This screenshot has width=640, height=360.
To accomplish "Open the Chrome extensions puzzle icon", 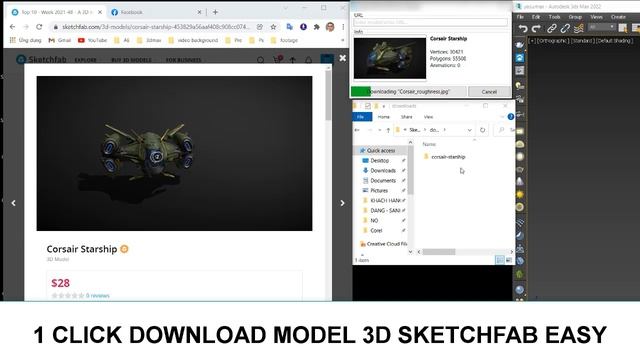I will [x=316, y=27].
